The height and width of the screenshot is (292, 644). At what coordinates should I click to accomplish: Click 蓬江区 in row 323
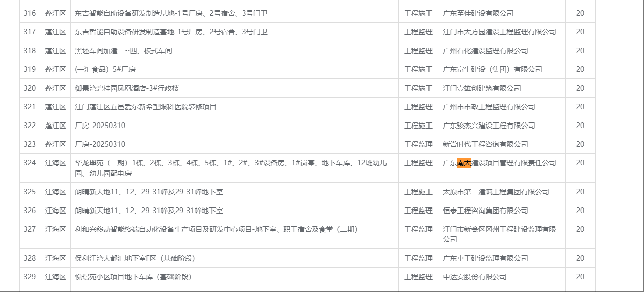(x=55, y=144)
